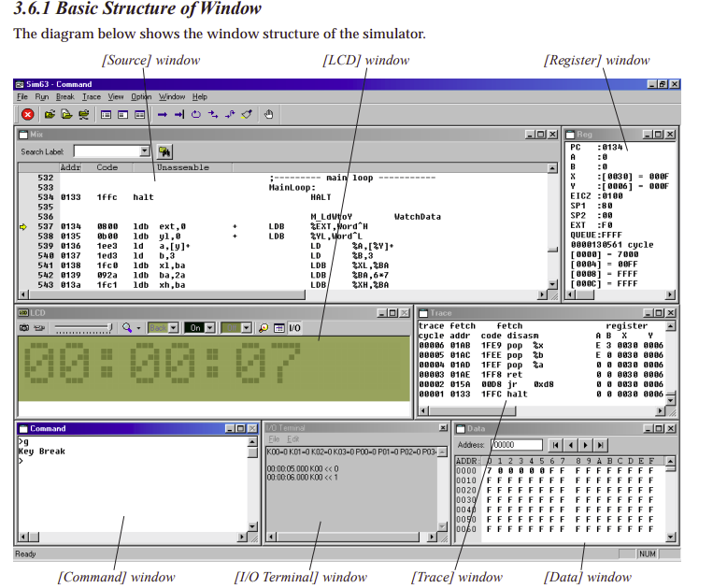Click the Unassemble column header
713x588 pixels.
[x=183, y=167]
